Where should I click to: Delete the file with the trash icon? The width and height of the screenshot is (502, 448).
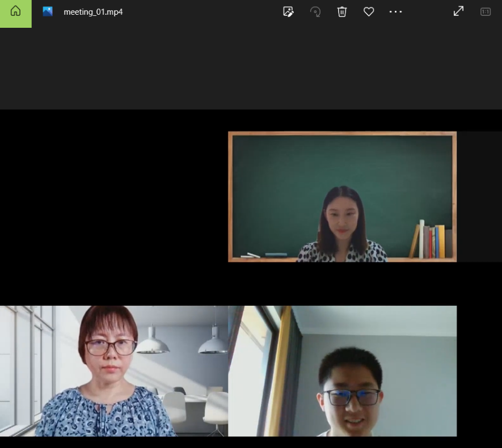point(342,12)
